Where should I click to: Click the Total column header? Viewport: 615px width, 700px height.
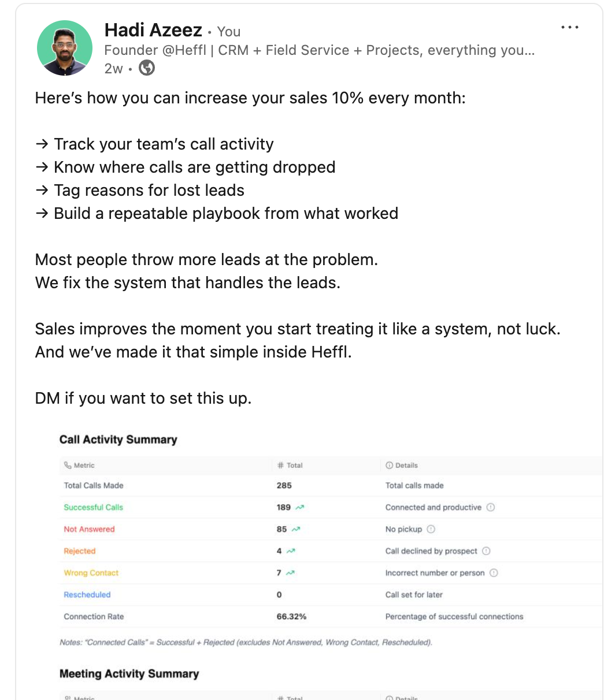pyautogui.click(x=290, y=465)
